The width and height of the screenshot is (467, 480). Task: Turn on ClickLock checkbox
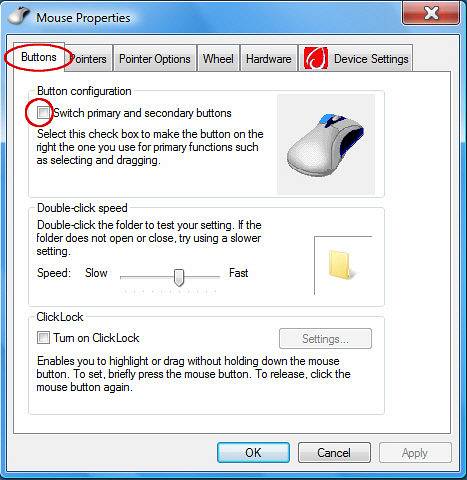[43, 337]
